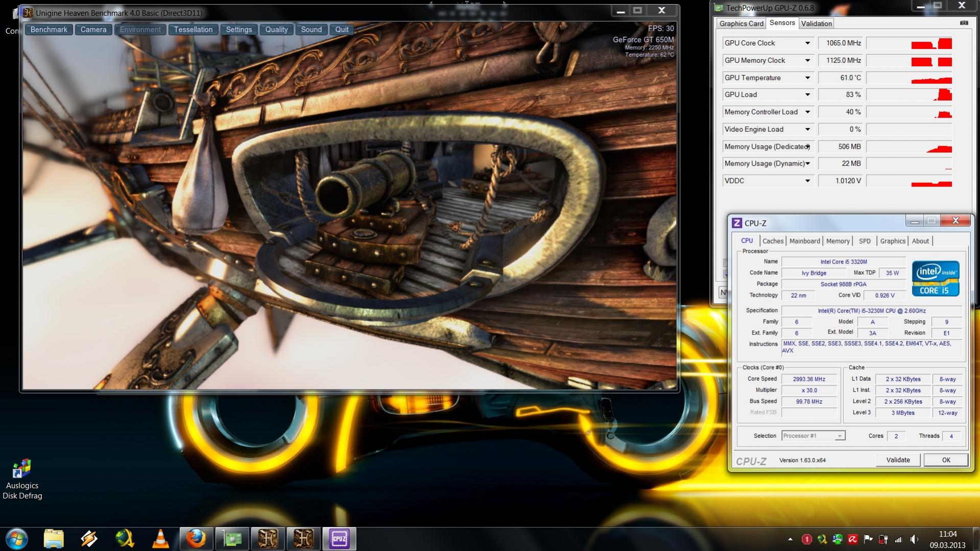Image resolution: width=980 pixels, height=551 pixels.
Task: Open the Mainboard tab in CPU-Z
Action: point(804,241)
